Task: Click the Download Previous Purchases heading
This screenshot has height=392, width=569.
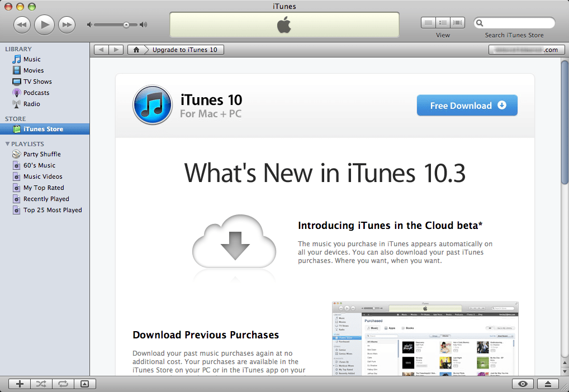Action: (x=206, y=334)
